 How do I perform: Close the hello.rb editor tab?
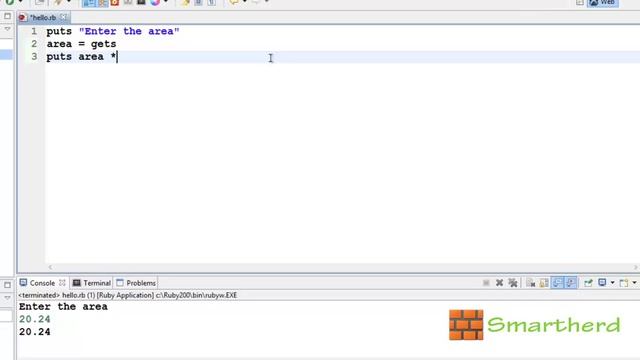63,17
